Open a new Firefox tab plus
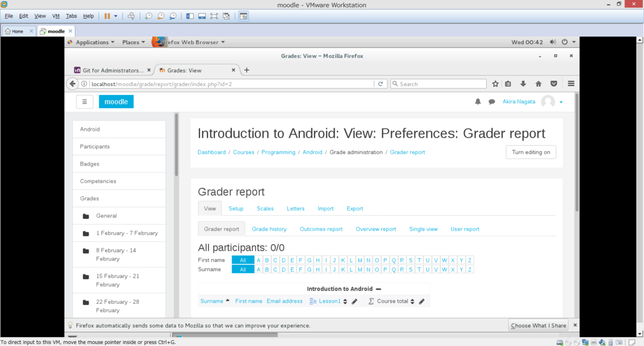This screenshot has width=644, height=346. 247,70
